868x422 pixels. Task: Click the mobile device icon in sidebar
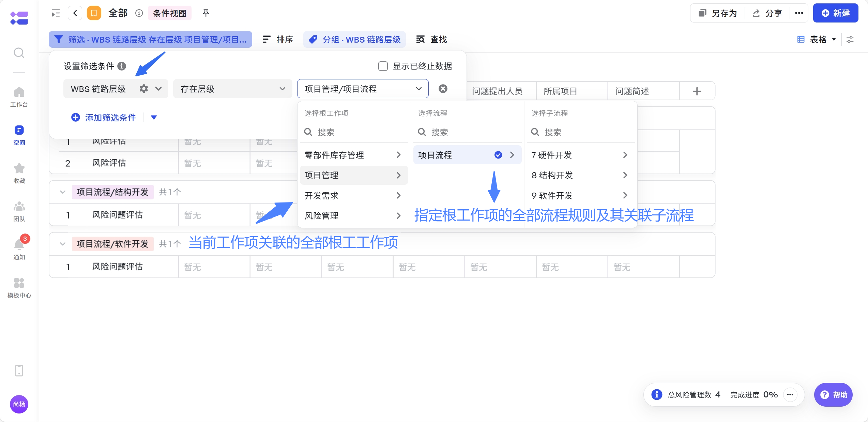coord(19,371)
